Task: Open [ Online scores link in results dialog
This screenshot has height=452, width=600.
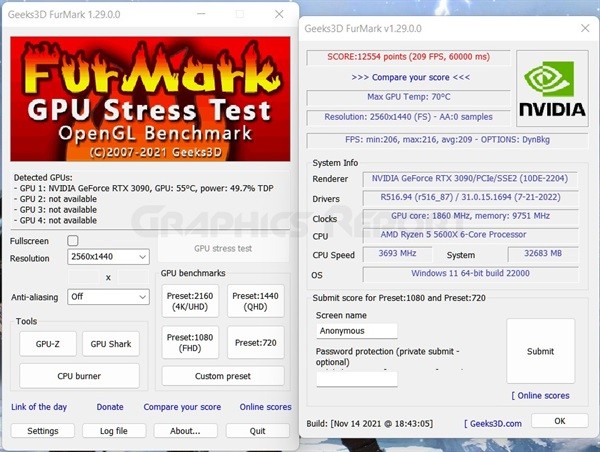Action: click(540, 396)
